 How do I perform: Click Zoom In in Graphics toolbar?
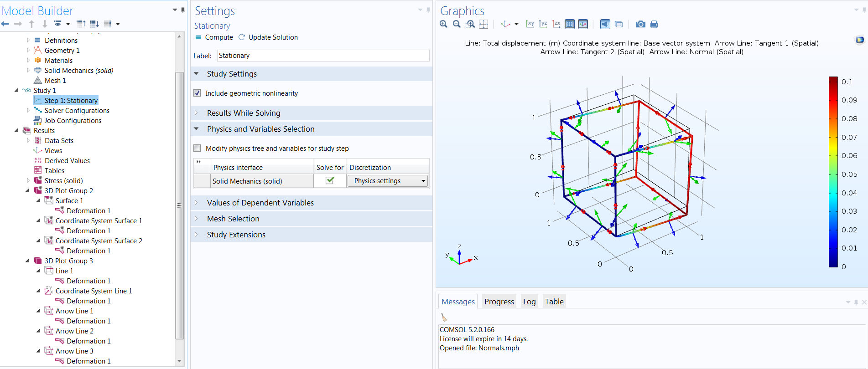coord(443,24)
